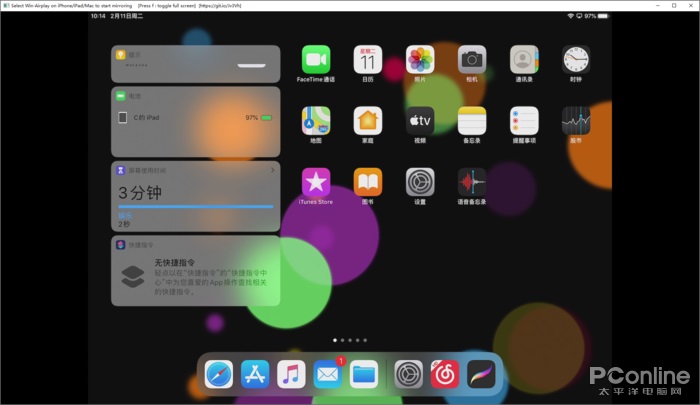This screenshot has height=405, width=700.
Task: Open the App Store from dock
Action: [255, 374]
